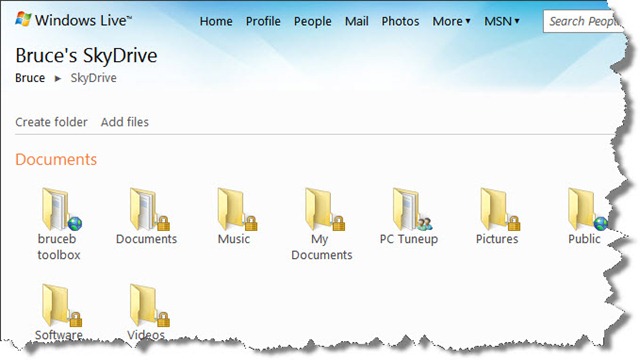Image resolution: width=640 pixels, height=360 pixels.
Task: Click the Create folder link
Action: [51, 122]
